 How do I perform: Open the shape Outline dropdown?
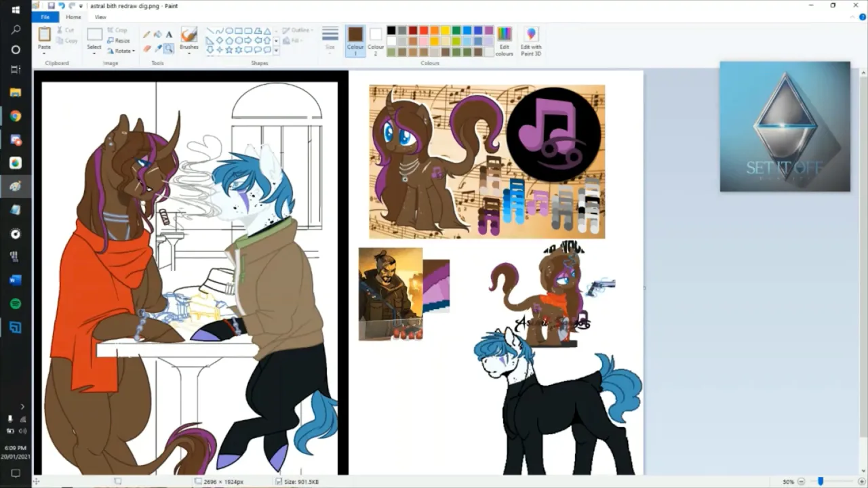point(298,30)
